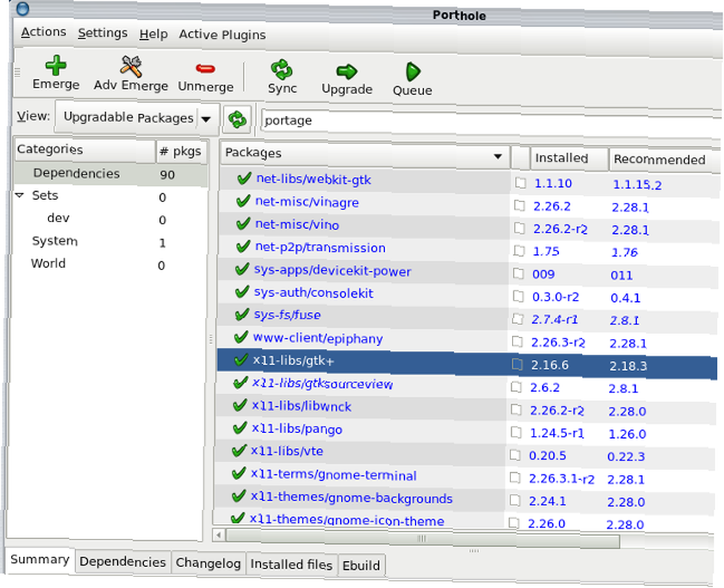Select the x11-terms/gnome-terminal package row
The image size is (724, 588).
click(465, 476)
